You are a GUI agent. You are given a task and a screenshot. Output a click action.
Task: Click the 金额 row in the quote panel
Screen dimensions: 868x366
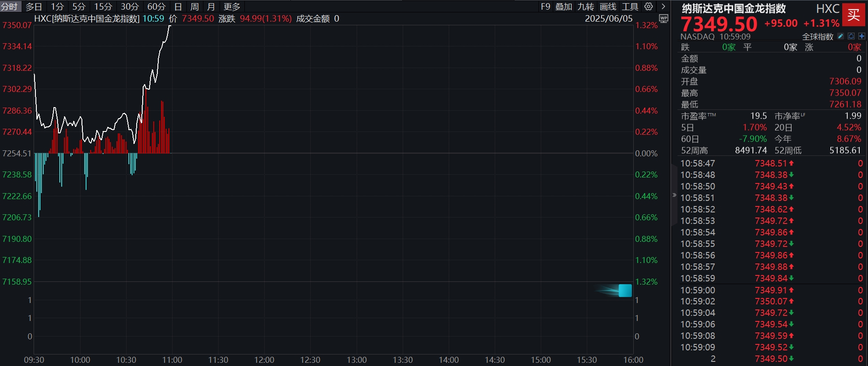(x=771, y=58)
